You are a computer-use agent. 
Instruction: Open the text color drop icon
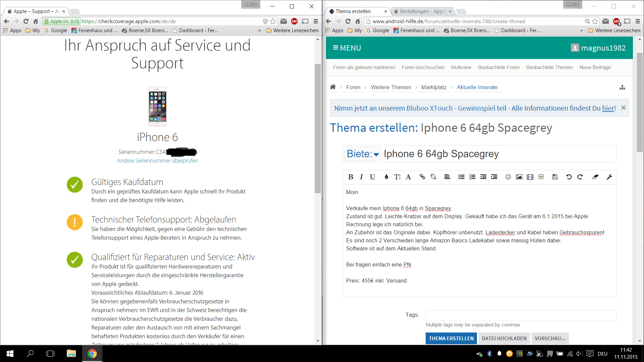point(386,177)
